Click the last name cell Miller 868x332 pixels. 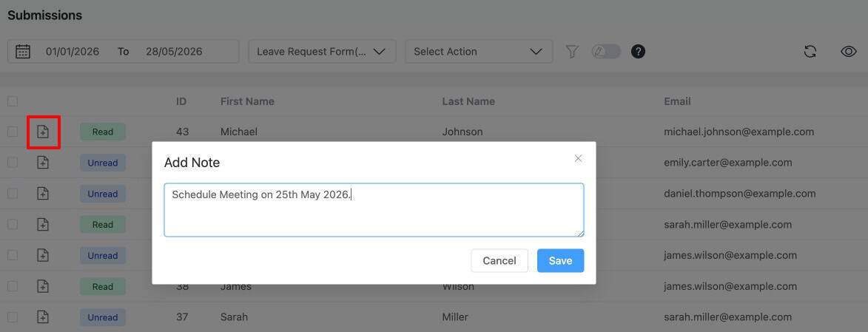[x=455, y=317]
